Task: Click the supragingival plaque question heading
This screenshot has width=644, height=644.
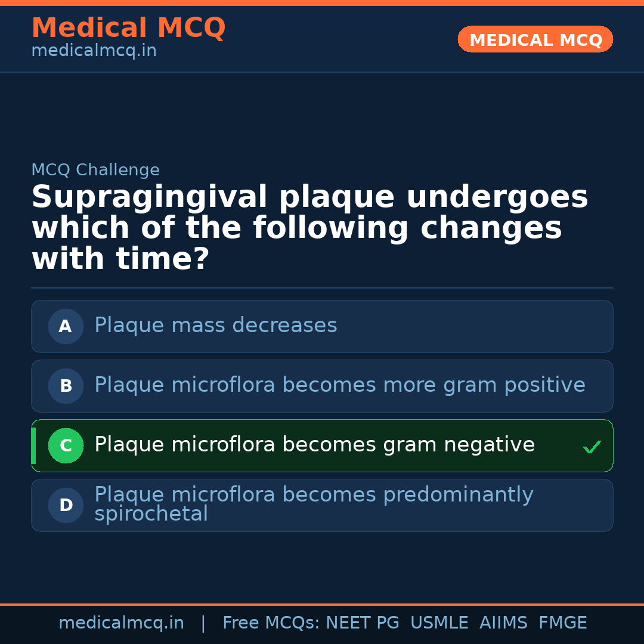Action: pyautogui.click(x=309, y=228)
